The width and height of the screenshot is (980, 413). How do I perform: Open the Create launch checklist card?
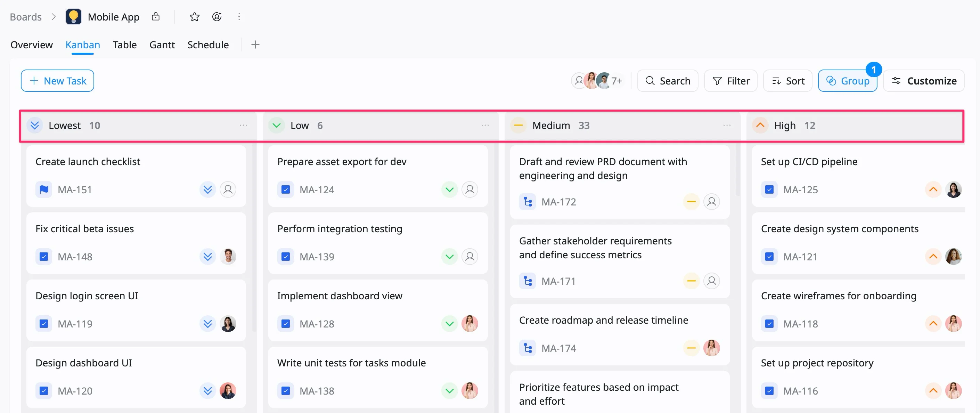pyautogui.click(x=136, y=176)
